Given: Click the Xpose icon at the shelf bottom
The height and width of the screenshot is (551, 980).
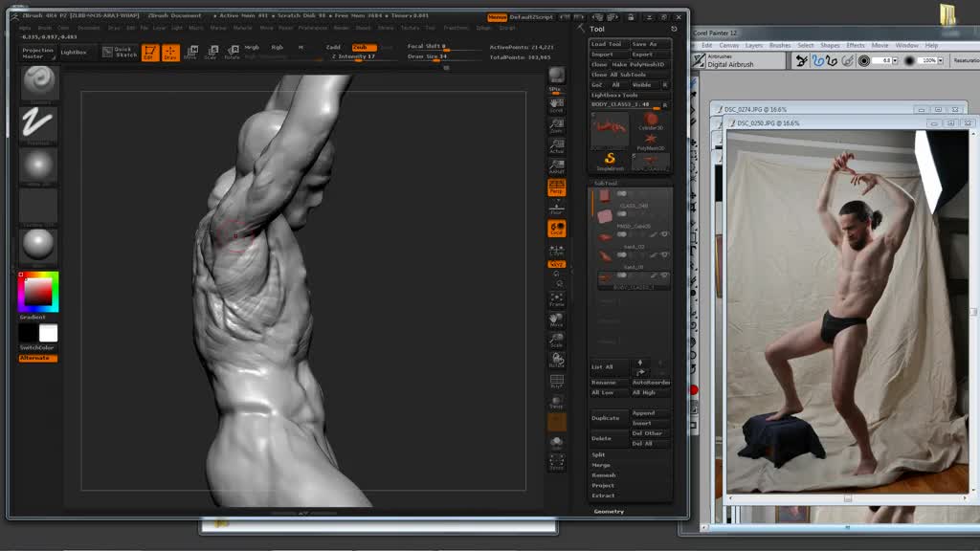Looking at the screenshot, I should pyautogui.click(x=556, y=463).
